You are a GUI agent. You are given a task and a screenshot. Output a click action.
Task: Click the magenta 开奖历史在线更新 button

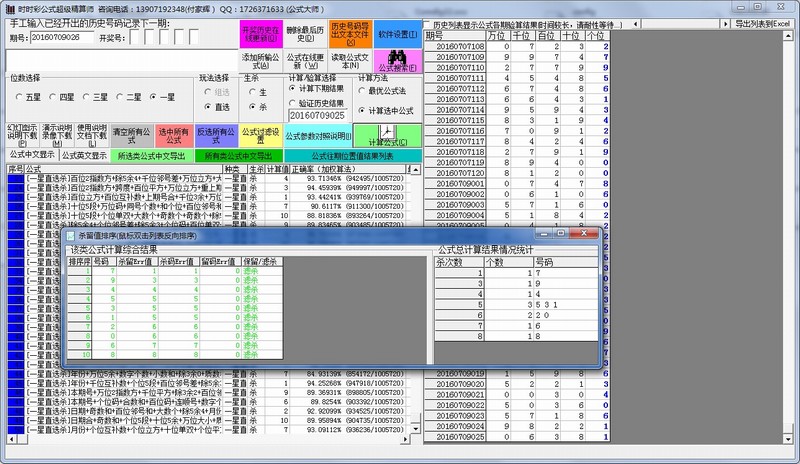pyautogui.click(x=257, y=33)
